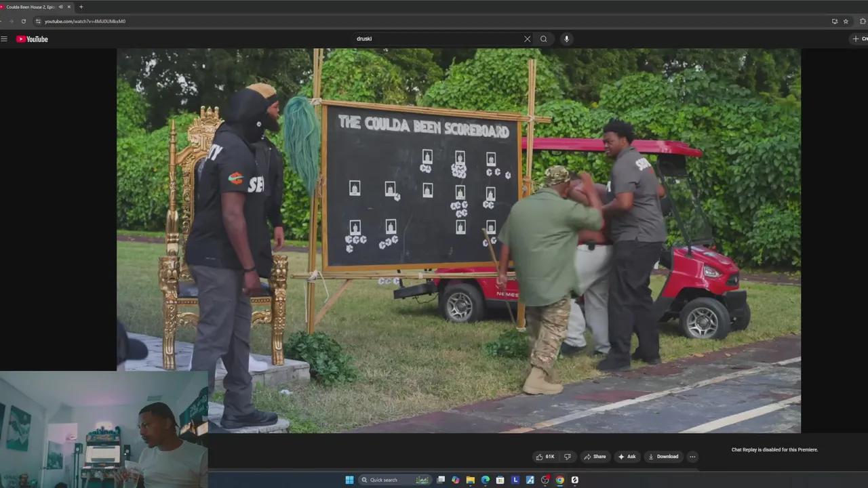Screen dimensions: 868x488
Task: Go back with the browser arrow
Action: tap(2, 21)
